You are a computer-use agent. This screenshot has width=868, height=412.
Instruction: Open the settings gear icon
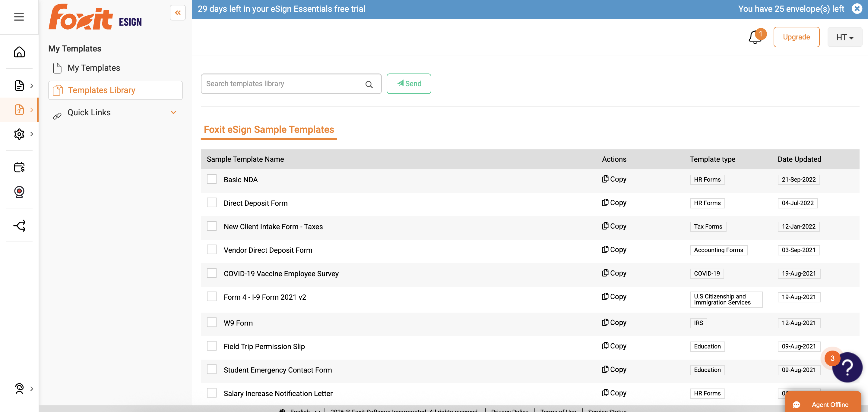(19, 134)
